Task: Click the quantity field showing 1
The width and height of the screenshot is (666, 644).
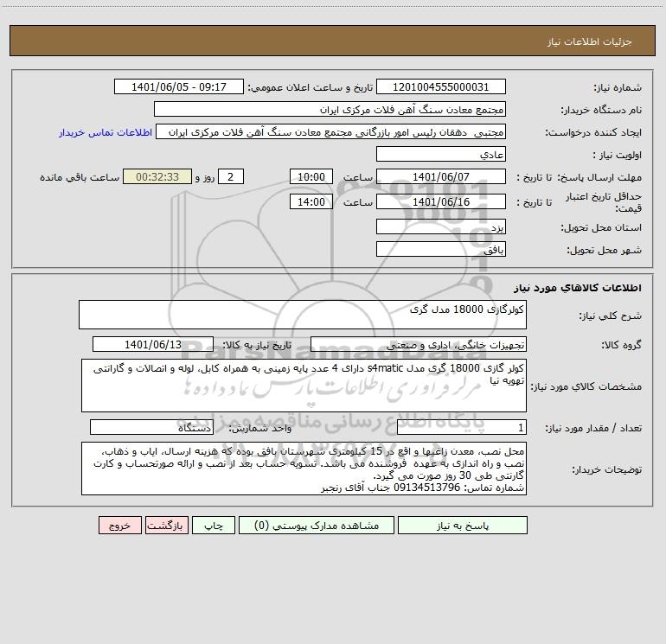Action: click(462, 428)
